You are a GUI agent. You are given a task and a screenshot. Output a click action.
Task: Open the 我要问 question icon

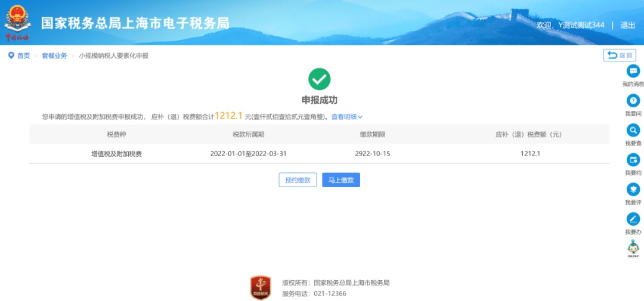tap(633, 101)
